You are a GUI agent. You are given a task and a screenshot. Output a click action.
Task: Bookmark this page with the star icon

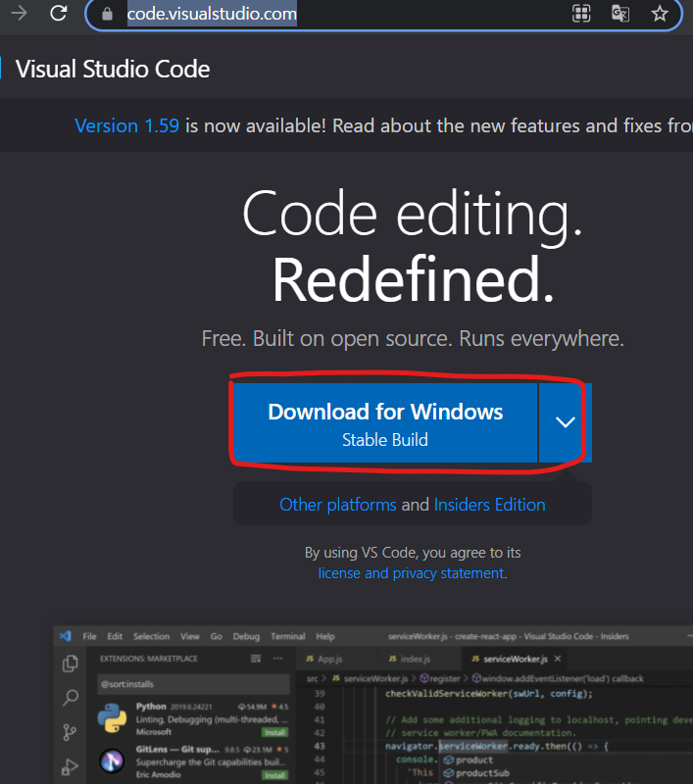point(660,14)
